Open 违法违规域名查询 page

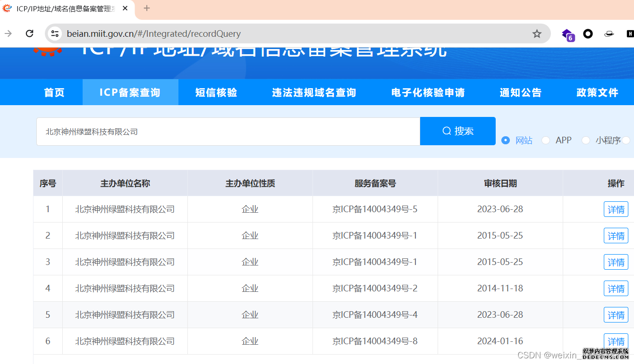314,92
